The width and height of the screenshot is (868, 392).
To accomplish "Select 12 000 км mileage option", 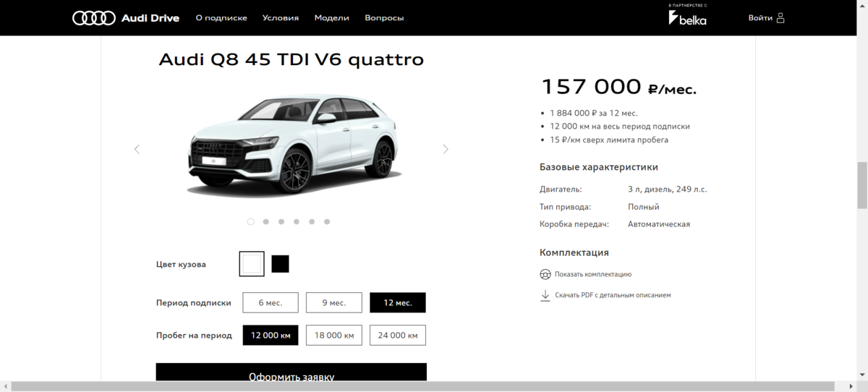I will pyautogui.click(x=271, y=335).
